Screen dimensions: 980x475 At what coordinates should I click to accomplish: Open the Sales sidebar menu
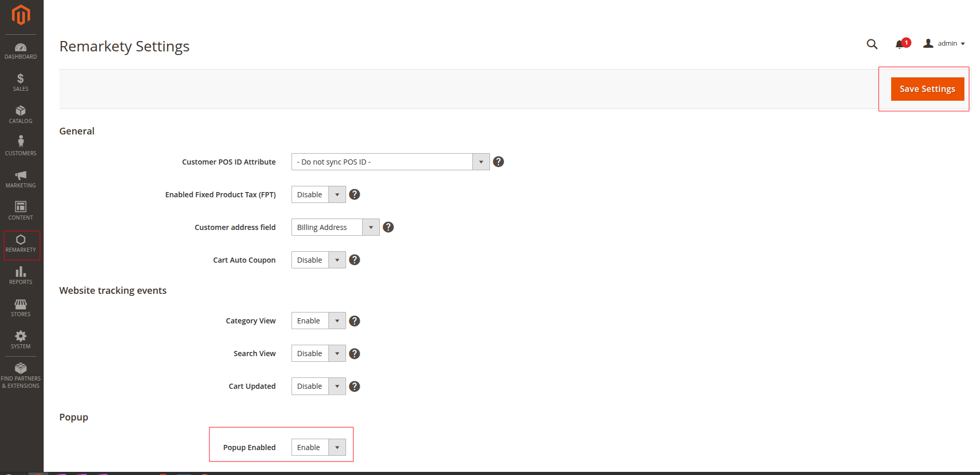coord(21,83)
